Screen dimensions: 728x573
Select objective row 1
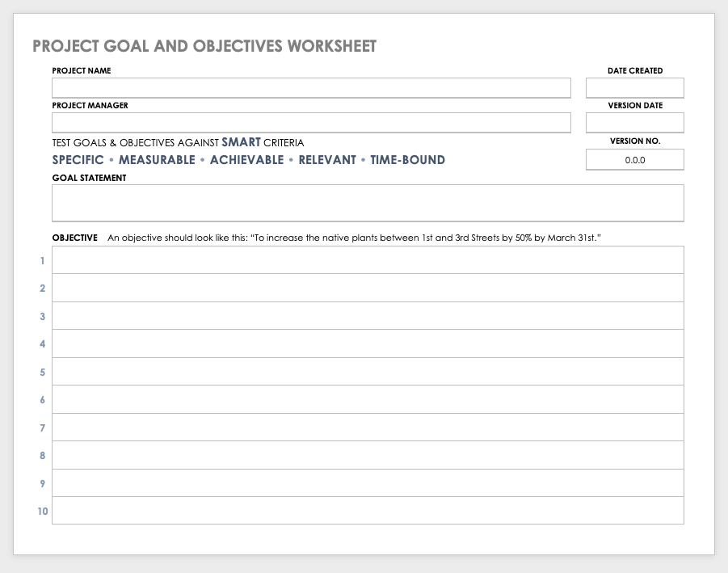tap(368, 260)
